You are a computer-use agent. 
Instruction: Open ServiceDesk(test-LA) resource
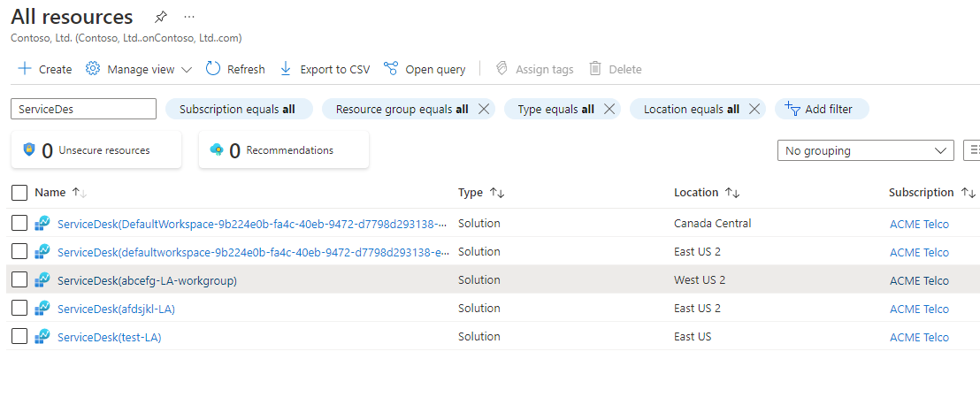tap(110, 337)
